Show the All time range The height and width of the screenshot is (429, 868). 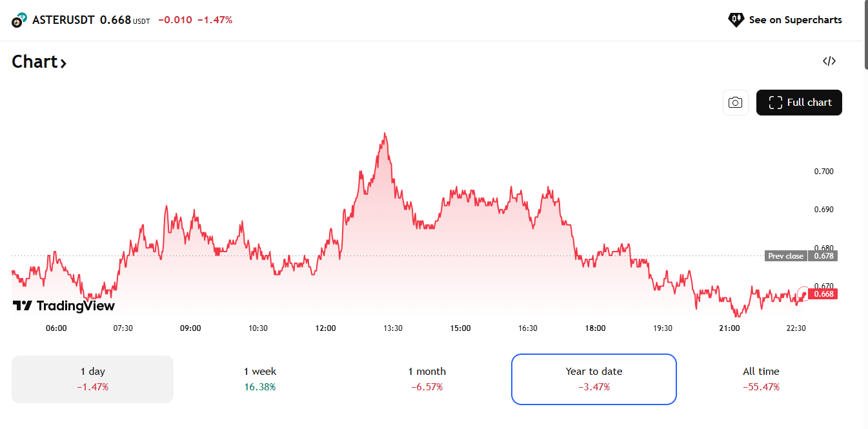[761, 379]
